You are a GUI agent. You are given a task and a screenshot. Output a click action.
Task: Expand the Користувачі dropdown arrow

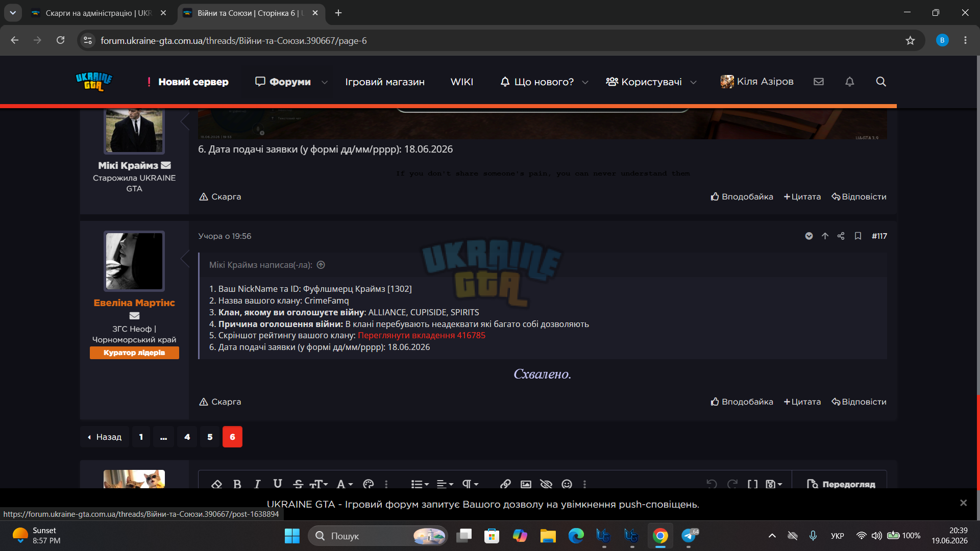[693, 82]
